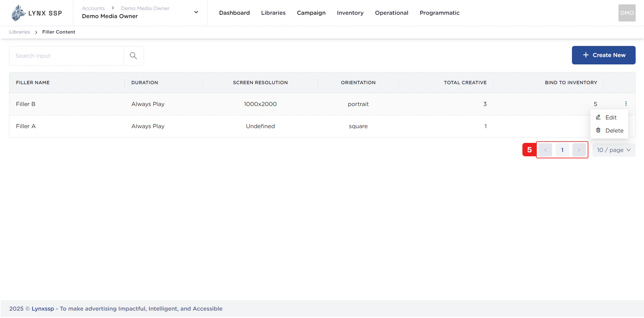Click the Create New button

click(x=603, y=55)
